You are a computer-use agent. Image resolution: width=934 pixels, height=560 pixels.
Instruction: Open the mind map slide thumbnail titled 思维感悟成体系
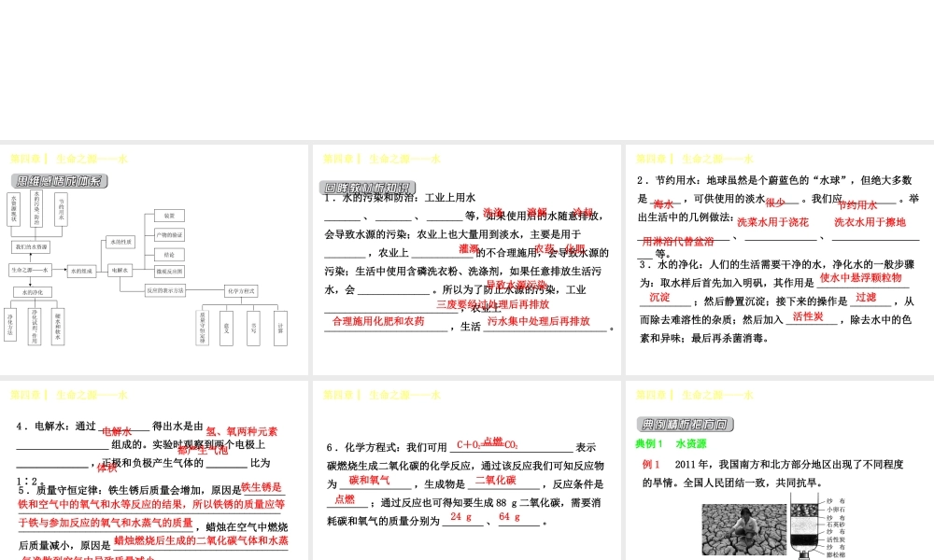(x=154, y=259)
